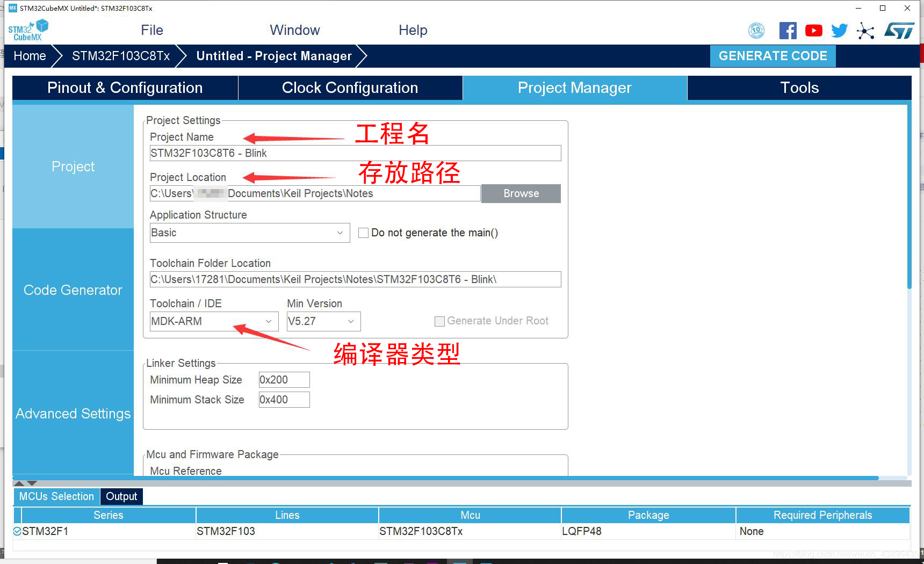924x564 pixels.
Task: Open the Window menu
Action: pyautogui.click(x=295, y=30)
